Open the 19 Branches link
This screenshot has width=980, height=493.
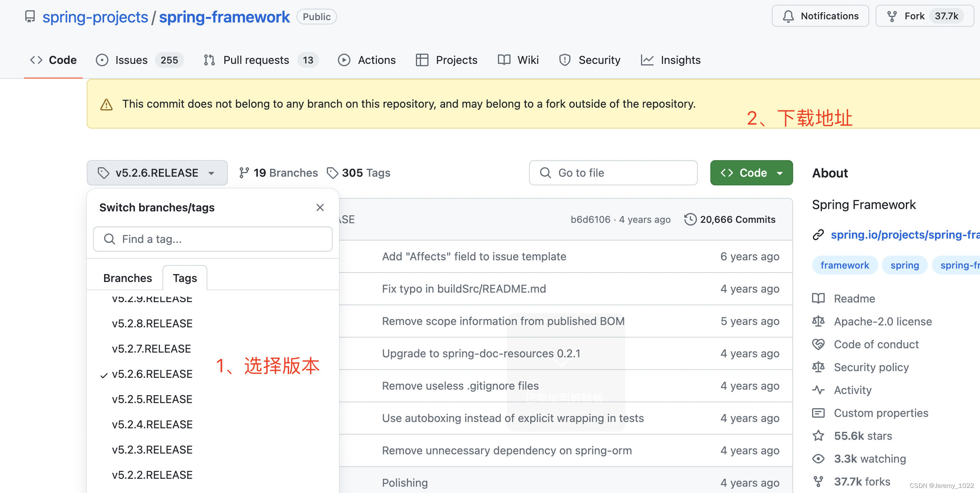[278, 173]
